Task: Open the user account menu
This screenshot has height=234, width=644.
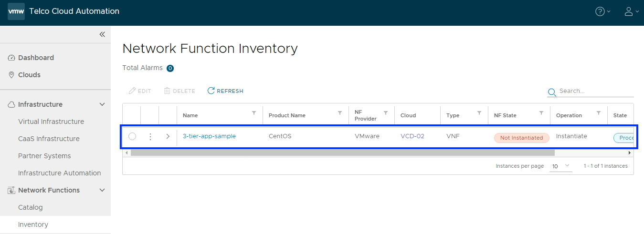Action: [x=629, y=11]
